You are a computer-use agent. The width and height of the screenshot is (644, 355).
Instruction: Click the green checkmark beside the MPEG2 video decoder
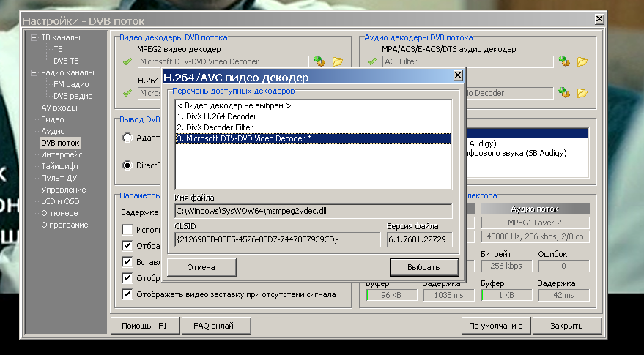(x=127, y=61)
